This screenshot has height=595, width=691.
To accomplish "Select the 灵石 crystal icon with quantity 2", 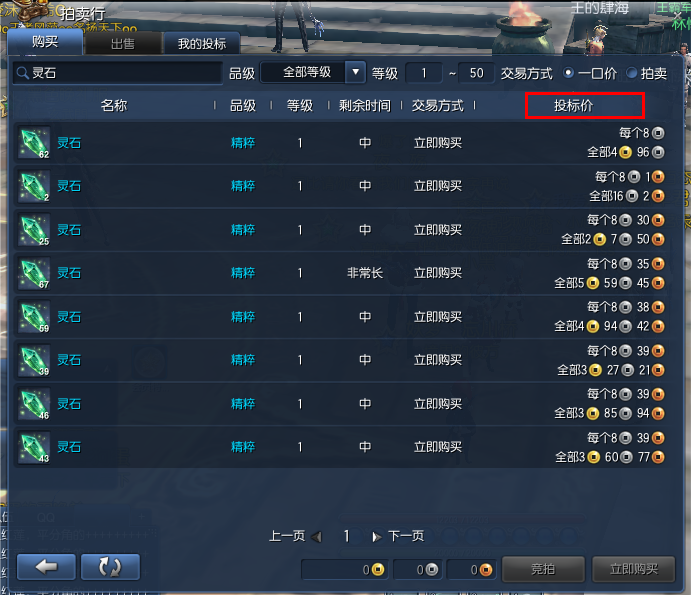I will (x=34, y=186).
